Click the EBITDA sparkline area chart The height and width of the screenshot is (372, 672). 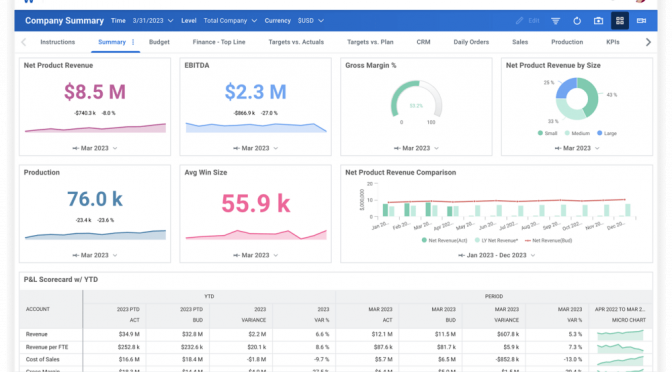tap(256, 127)
